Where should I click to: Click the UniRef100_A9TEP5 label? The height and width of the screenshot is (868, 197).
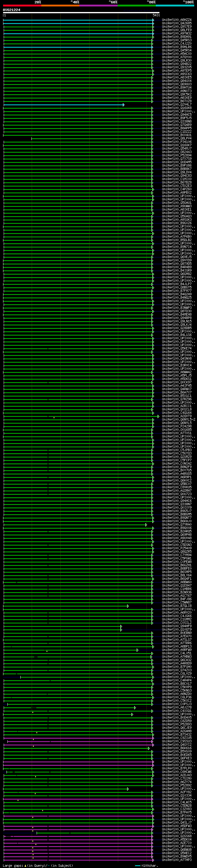click(x=177, y=71)
